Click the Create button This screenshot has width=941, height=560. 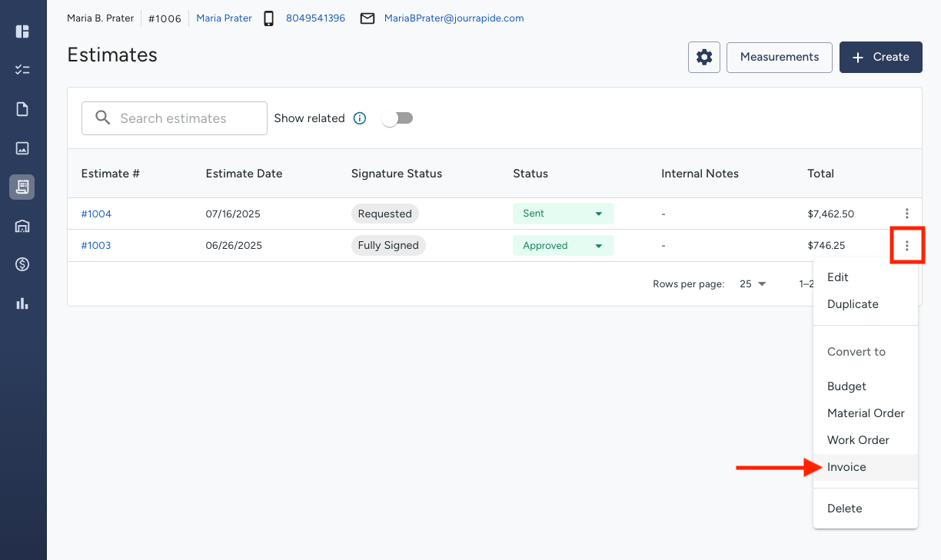[x=880, y=57]
